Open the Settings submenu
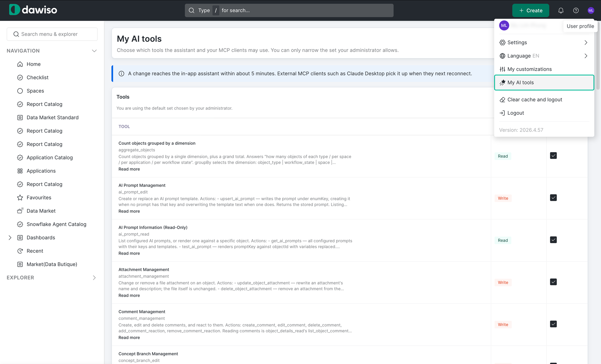Viewport: 601px width, 364px height. (x=544, y=42)
